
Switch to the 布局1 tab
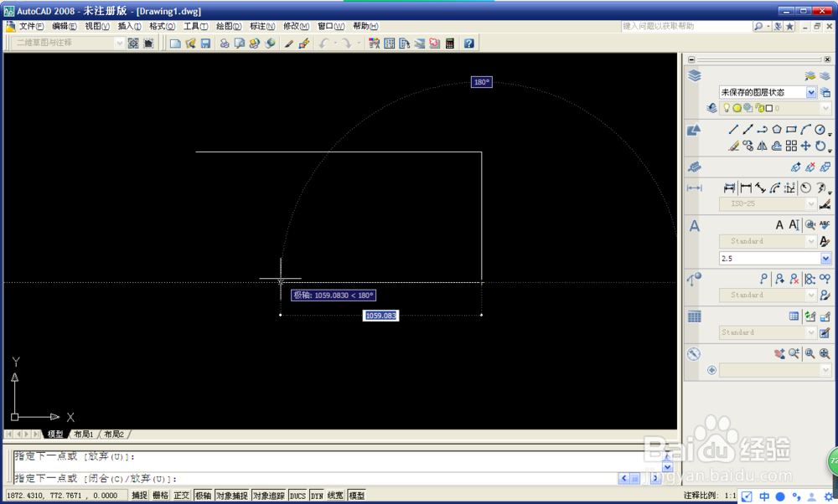(x=83, y=434)
